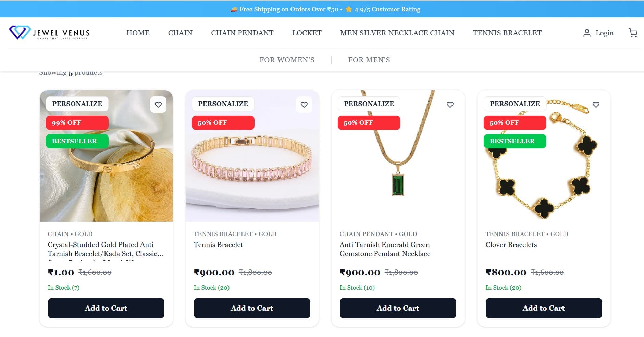Select LOCKET in the navigation bar
The image size is (644, 337).
[307, 33]
